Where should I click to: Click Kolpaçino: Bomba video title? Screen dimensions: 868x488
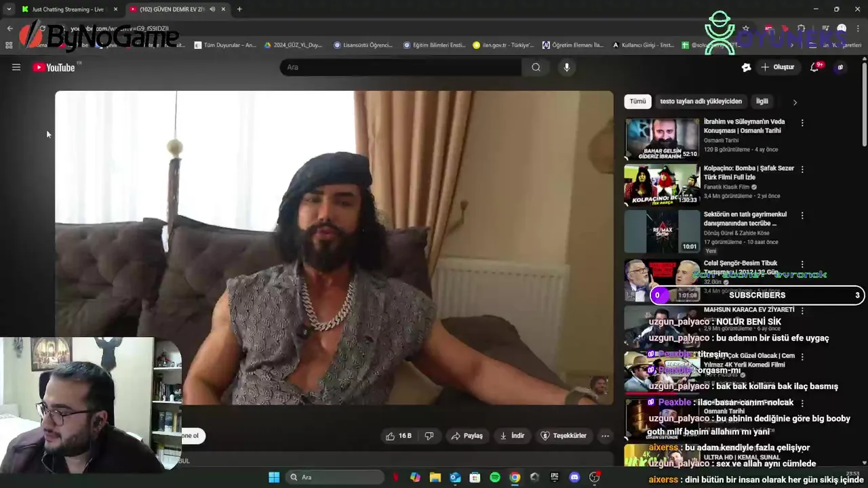tap(749, 172)
